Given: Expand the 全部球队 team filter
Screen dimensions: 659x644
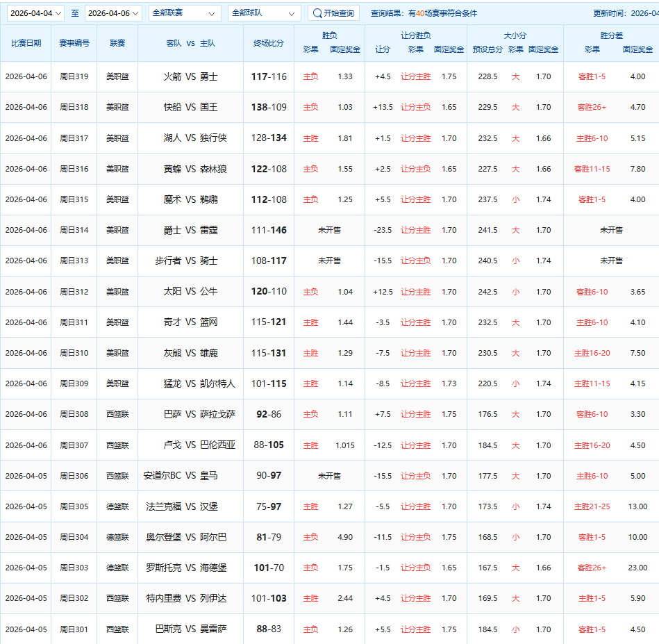Looking at the screenshot, I should pos(263,13).
